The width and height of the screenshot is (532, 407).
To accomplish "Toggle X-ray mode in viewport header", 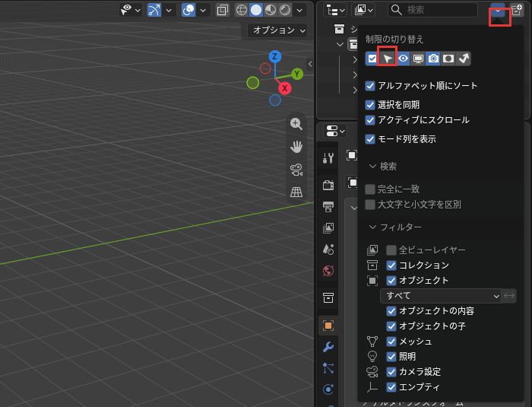I will 223,10.
